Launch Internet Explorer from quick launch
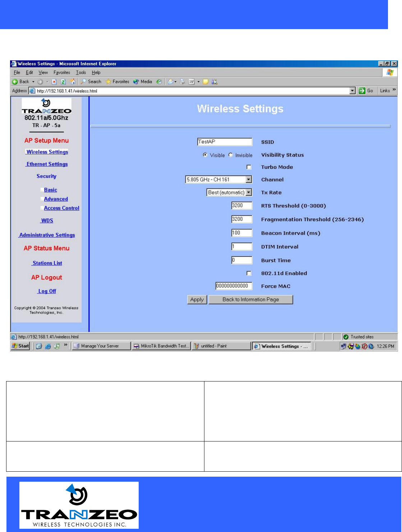Image resolution: width=402 pixels, height=532 pixels. pos(48,346)
